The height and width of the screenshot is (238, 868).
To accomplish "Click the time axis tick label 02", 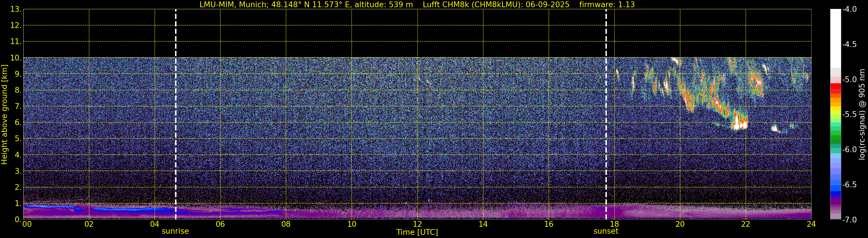I will click(89, 224).
